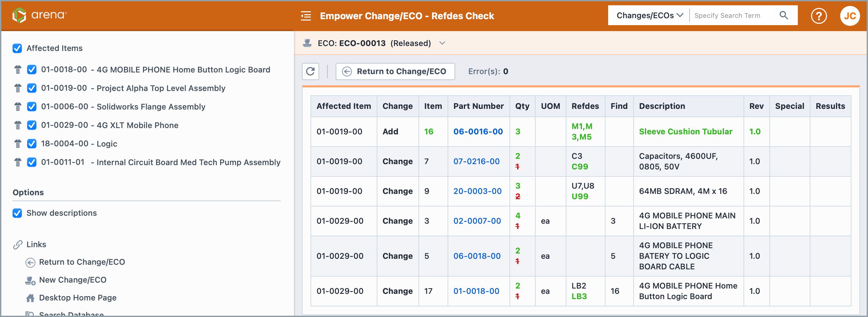Open the Changes/ECOs search category dropdown
The width and height of the screenshot is (868, 317).
[x=649, y=16]
